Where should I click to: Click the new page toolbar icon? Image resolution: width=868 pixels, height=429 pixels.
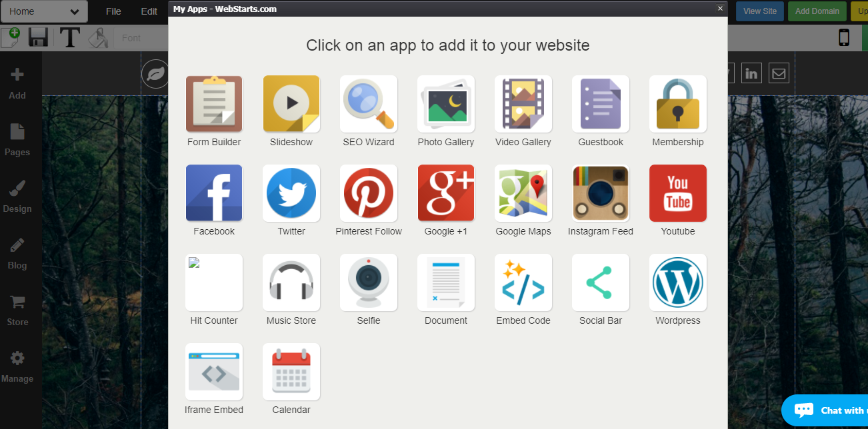[11, 37]
